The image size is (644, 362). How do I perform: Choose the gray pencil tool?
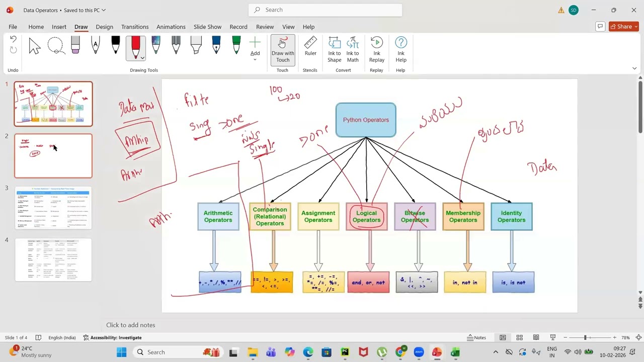click(176, 45)
